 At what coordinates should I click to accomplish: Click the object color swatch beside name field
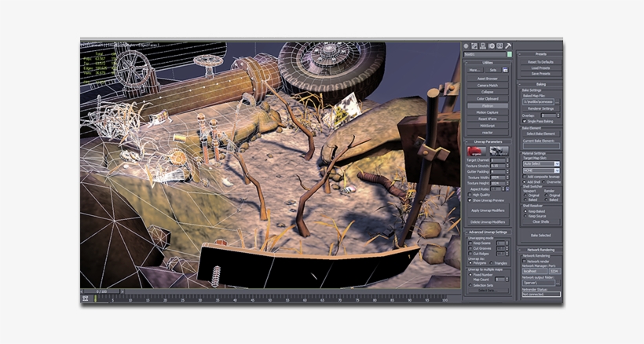click(509, 54)
